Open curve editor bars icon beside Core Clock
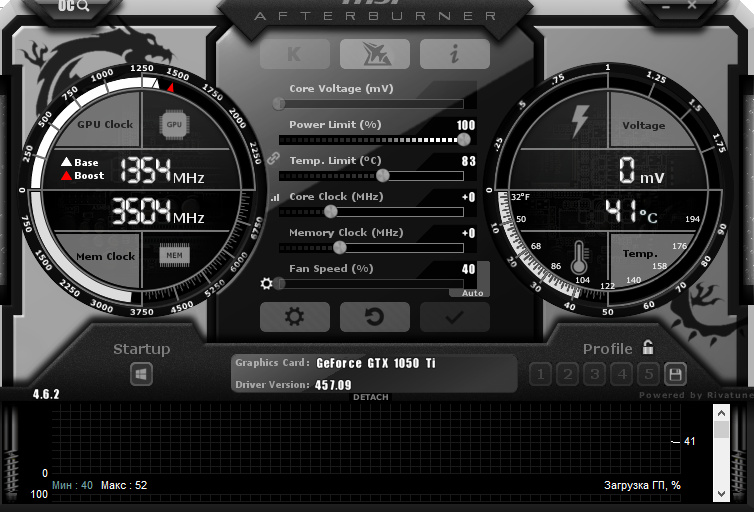The width and height of the screenshot is (754, 512). (x=275, y=197)
